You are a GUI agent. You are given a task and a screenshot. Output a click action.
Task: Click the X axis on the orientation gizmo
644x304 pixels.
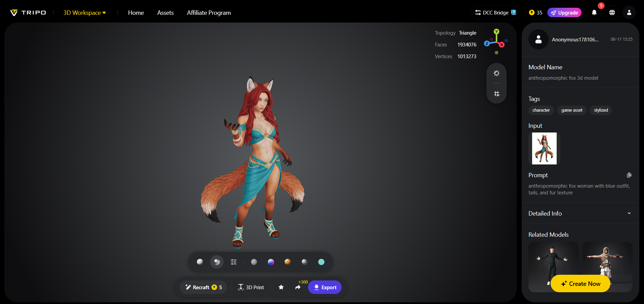502,44
